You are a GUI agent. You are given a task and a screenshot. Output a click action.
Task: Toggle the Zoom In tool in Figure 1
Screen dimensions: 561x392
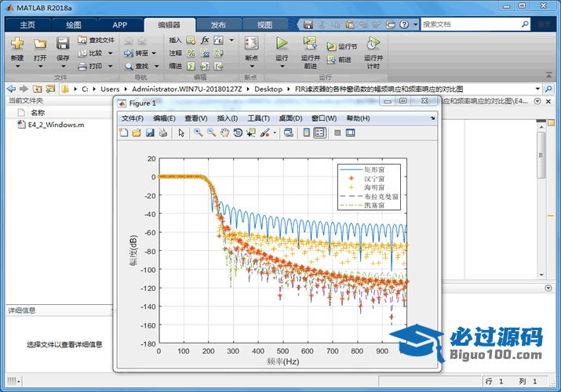[198, 133]
